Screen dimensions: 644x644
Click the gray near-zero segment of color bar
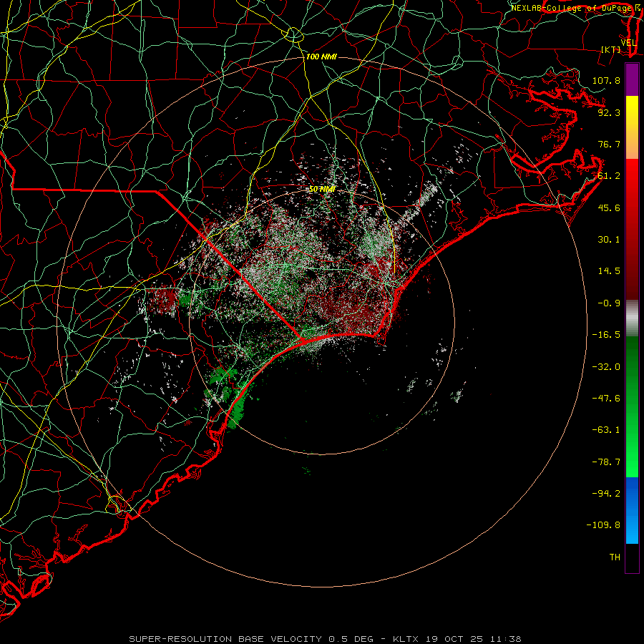[632, 318]
